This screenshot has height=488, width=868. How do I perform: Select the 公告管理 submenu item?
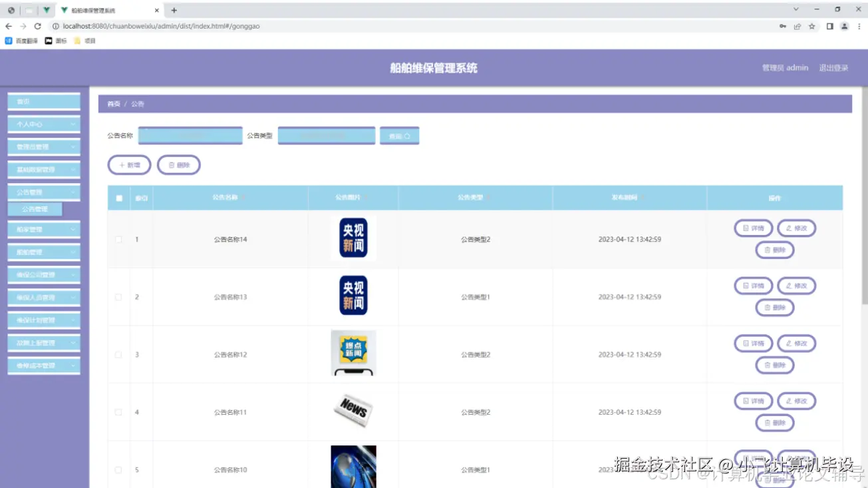click(35, 209)
